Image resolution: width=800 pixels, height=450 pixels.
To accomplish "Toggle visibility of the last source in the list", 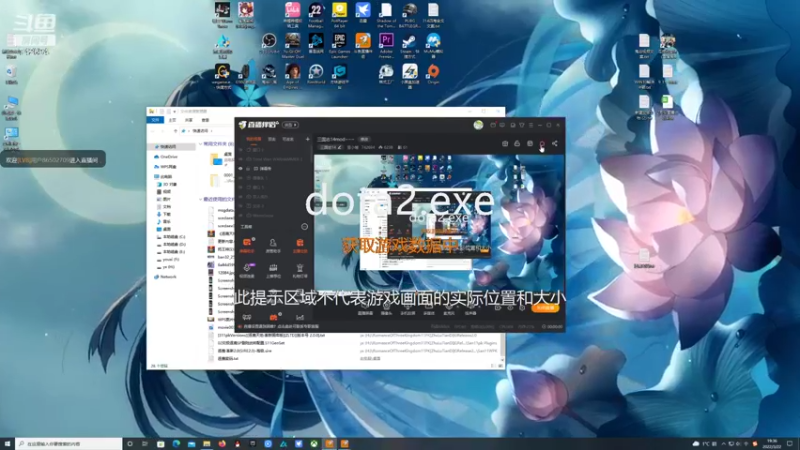I will (x=241, y=215).
